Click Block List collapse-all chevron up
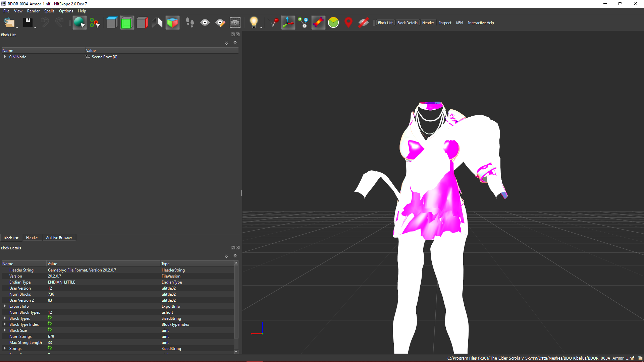Viewport: 644px width, 362px height. click(x=235, y=43)
